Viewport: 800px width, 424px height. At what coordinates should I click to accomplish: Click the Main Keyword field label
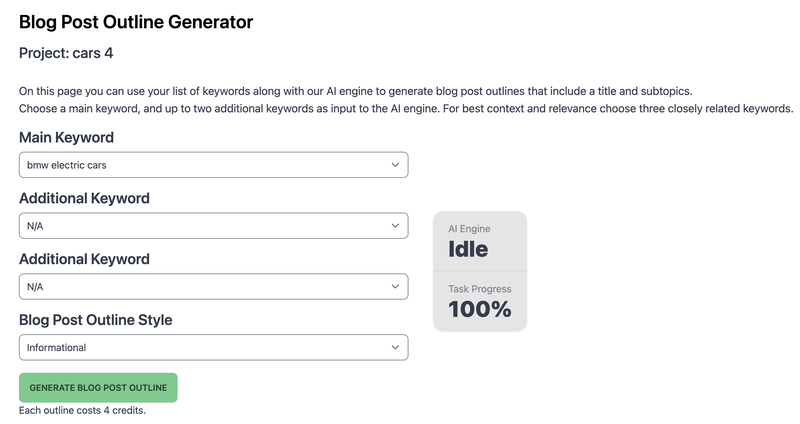pos(66,138)
